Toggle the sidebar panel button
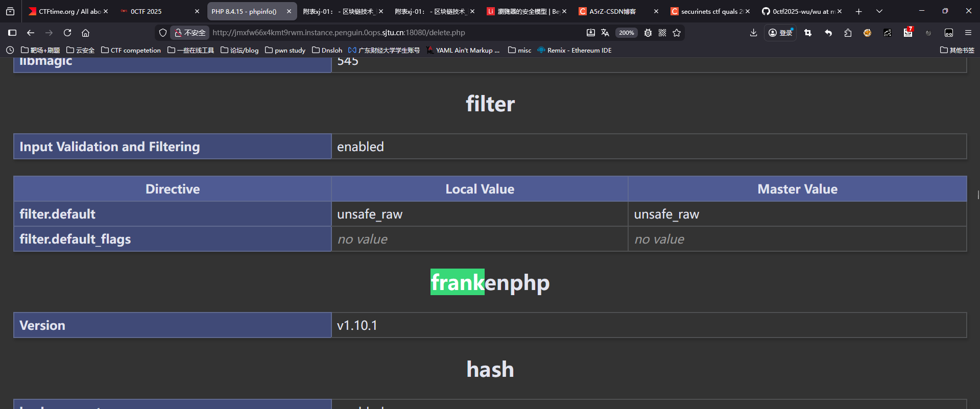This screenshot has height=409, width=980. (x=12, y=33)
